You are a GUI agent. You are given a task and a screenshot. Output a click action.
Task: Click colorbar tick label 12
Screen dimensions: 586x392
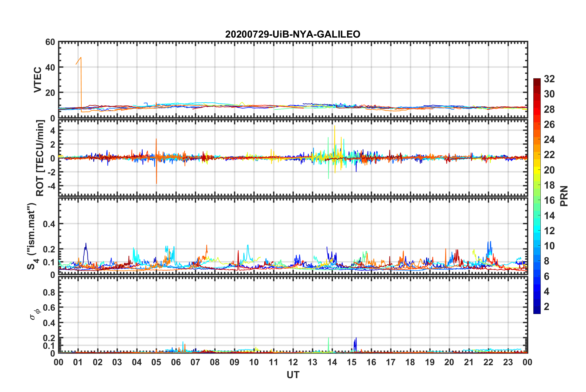tap(549, 231)
